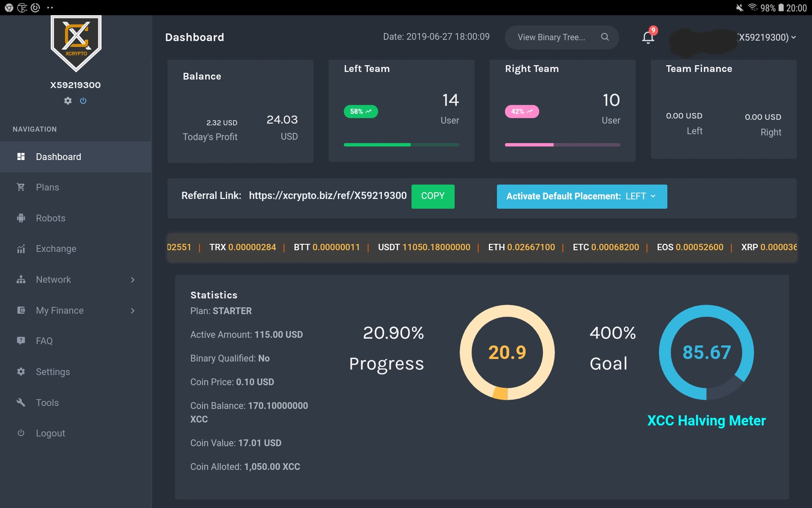
Task: Click the Robots android icon
Action: tap(21, 218)
